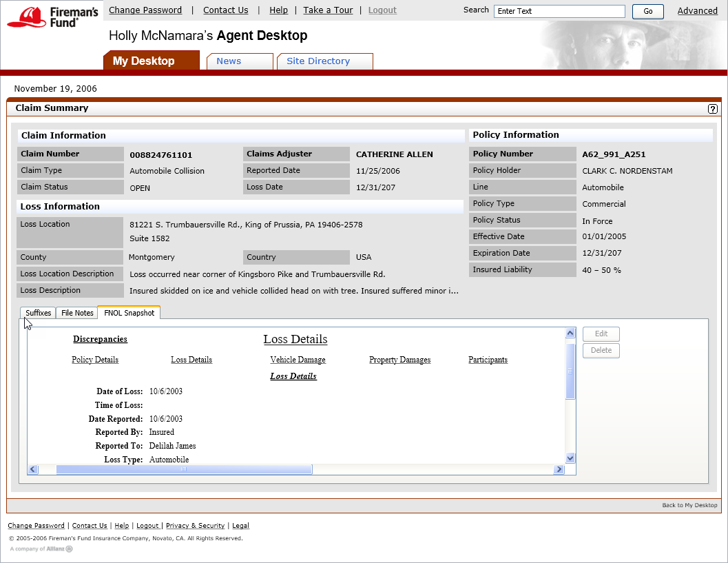Click the horizontal scrollbar left arrow
728x563 pixels.
[x=32, y=469]
